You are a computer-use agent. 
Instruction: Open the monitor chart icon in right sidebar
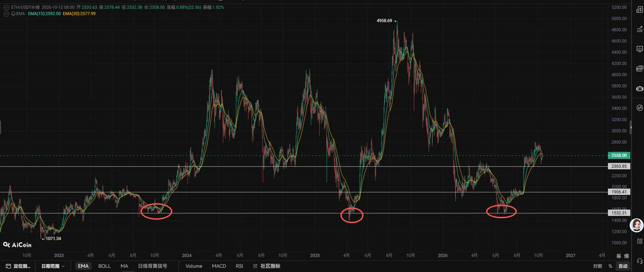[x=639, y=48]
